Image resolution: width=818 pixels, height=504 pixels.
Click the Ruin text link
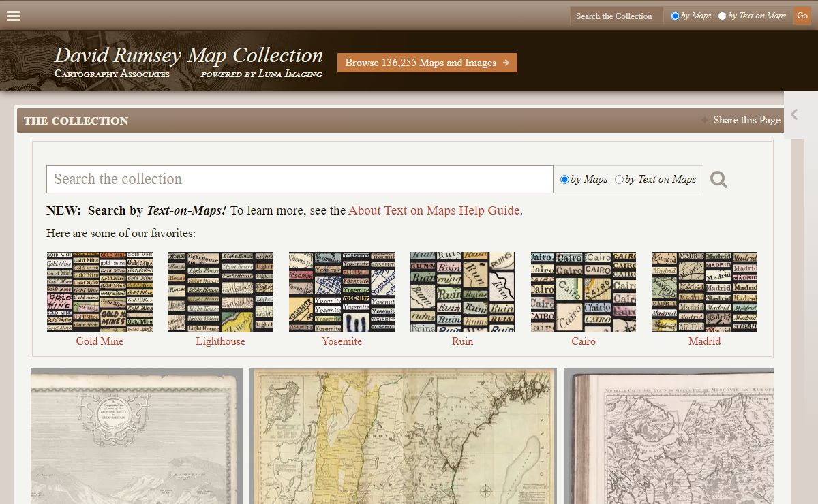point(462,341)
